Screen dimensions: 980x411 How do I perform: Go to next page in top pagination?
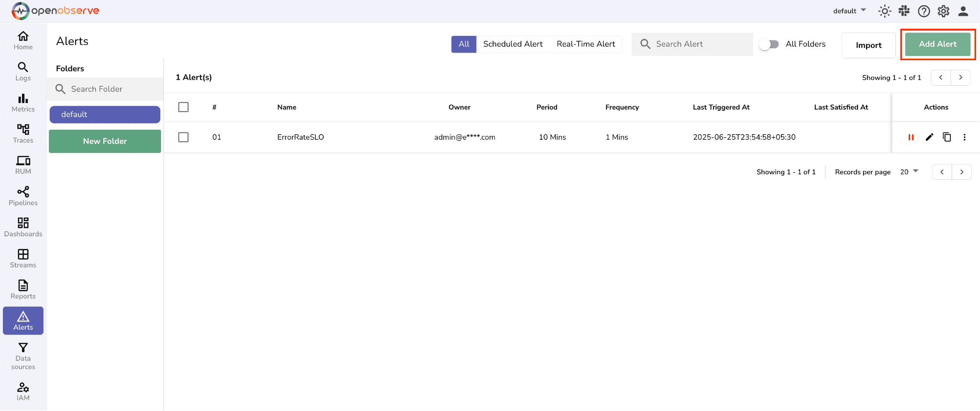pyautogui.click(x=960, y=78)
